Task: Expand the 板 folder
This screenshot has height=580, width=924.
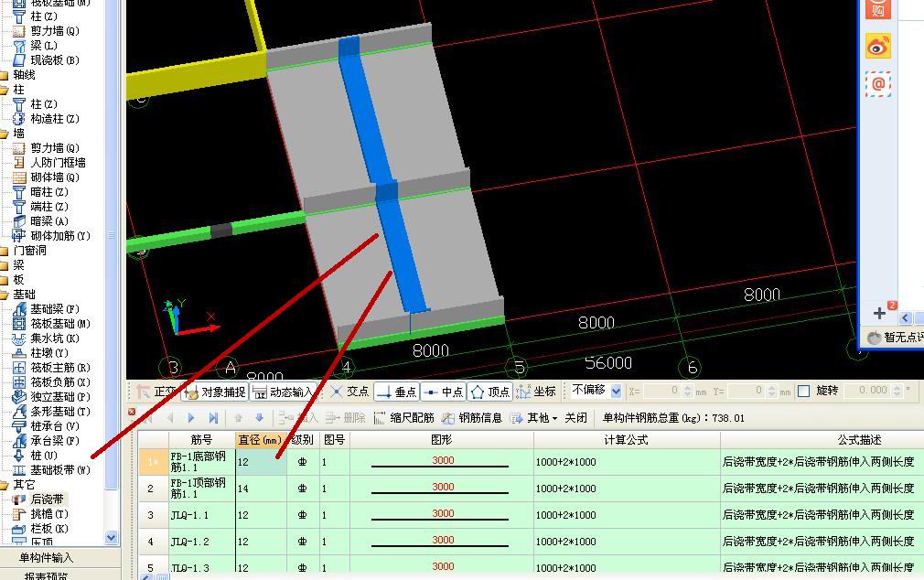Action: coord(5,280)
